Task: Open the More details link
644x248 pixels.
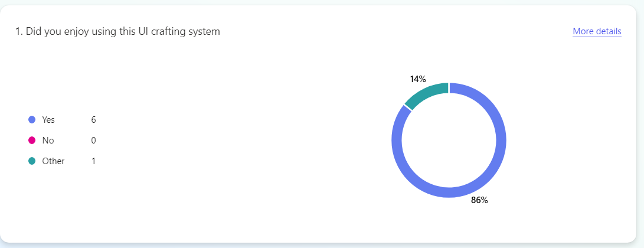Action: [597, 31]
